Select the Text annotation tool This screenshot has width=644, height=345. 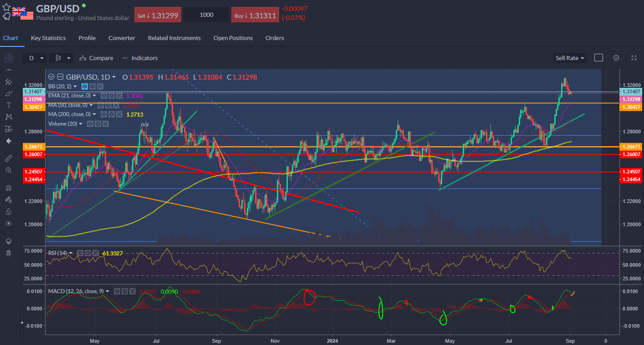tap(8, 105)
